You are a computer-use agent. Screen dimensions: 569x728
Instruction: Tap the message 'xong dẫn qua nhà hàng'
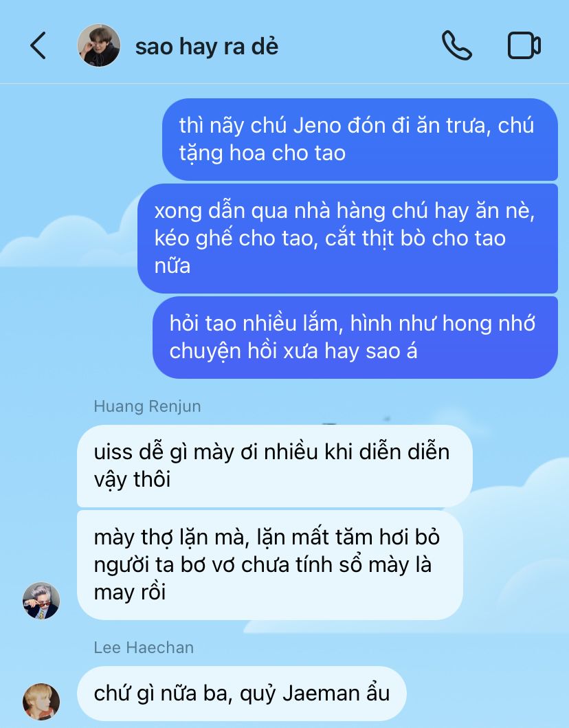point(348,238)
